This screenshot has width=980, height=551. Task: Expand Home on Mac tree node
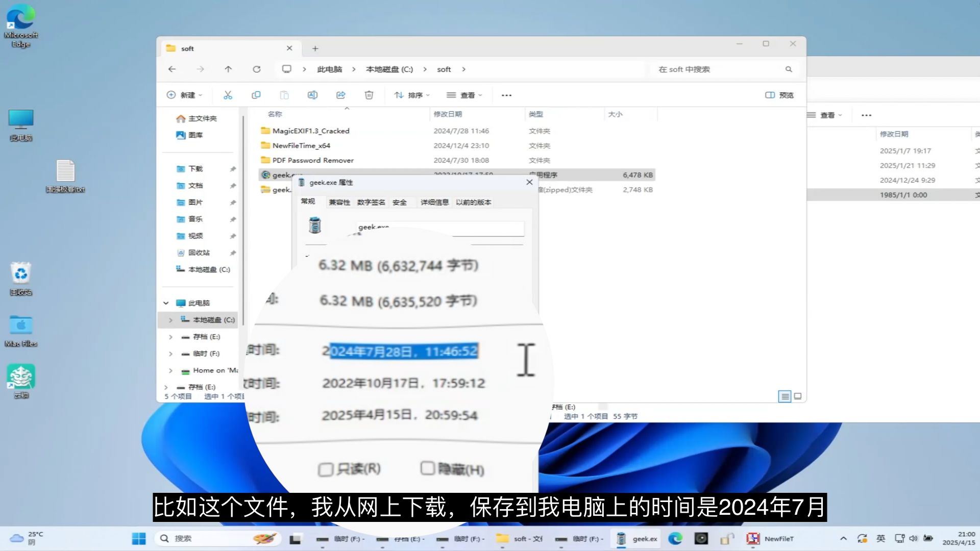pos(170,370)
